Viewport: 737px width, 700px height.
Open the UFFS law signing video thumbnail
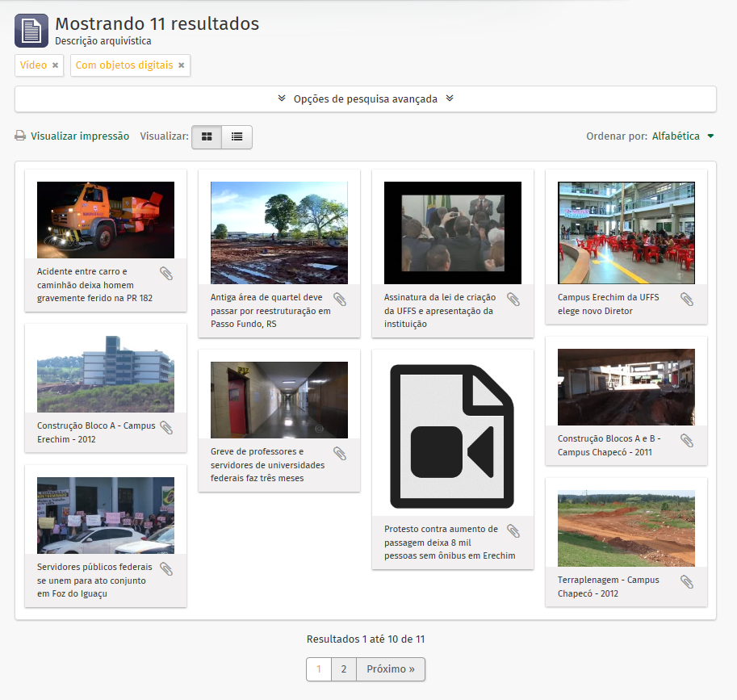click(x=453, y=233)
